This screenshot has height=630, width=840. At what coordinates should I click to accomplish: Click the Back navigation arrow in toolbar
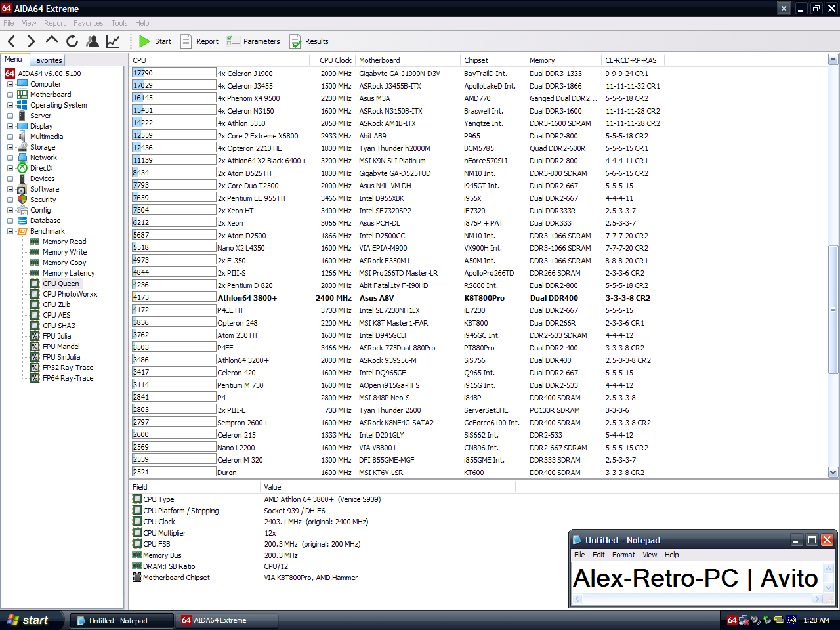pos(11,41)
